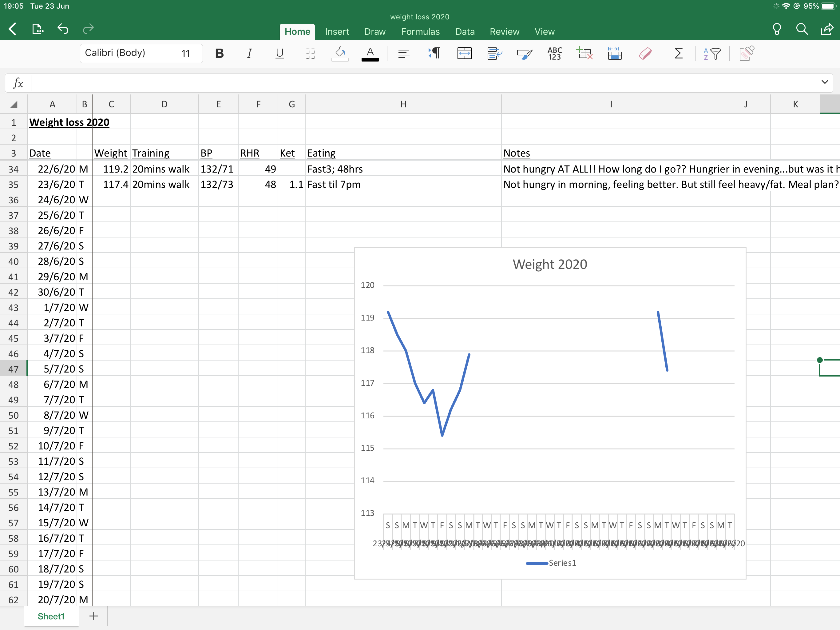Image resolution: width=840 pixels, height=630 pixels.
Task: Open the Tell Me lightbulb
Action: 777,29
